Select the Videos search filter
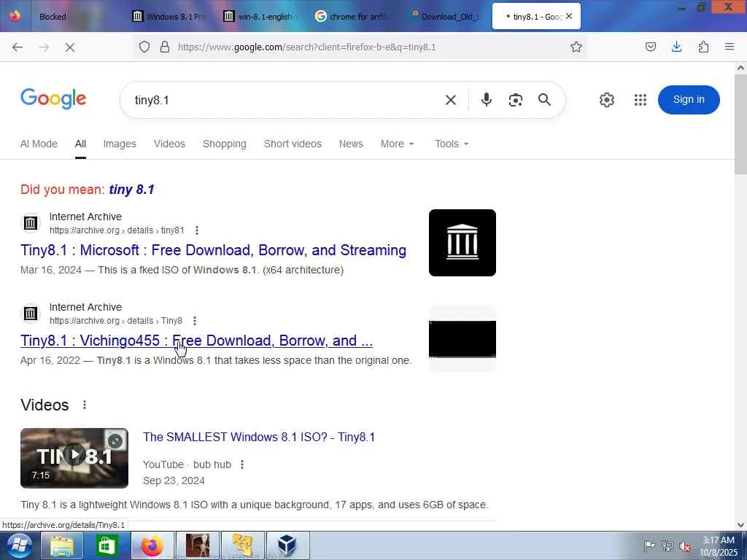Screen dimensions: 747x560 (x=169, y=144)
